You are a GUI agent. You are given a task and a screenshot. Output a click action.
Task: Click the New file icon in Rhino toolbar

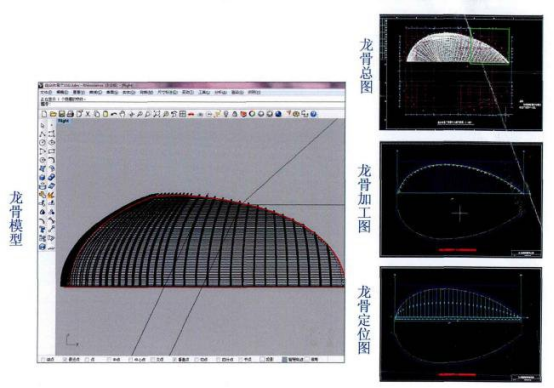[44, 114]
